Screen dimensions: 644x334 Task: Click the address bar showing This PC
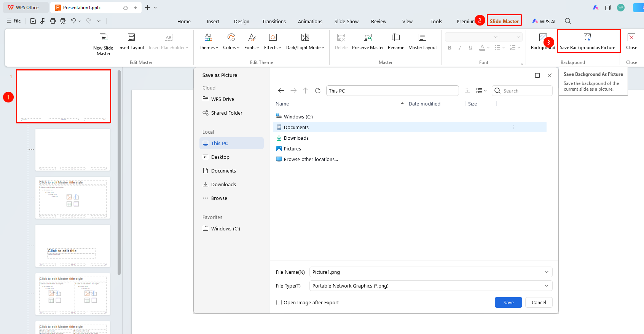(392, 91)
